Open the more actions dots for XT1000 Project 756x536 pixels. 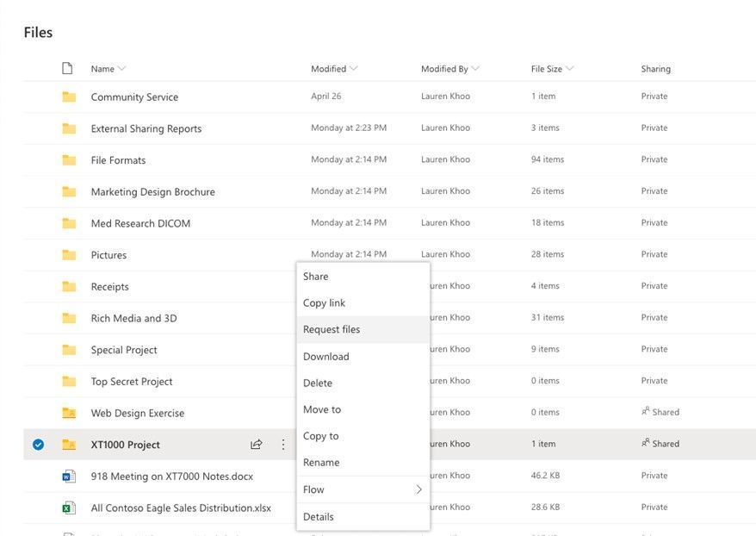click(x=283, y=445)
